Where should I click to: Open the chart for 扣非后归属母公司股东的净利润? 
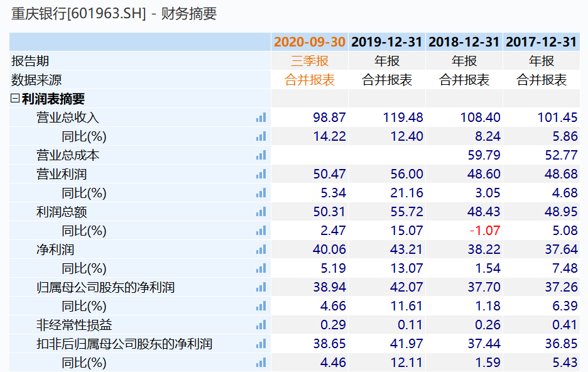[x=263, y=343]
